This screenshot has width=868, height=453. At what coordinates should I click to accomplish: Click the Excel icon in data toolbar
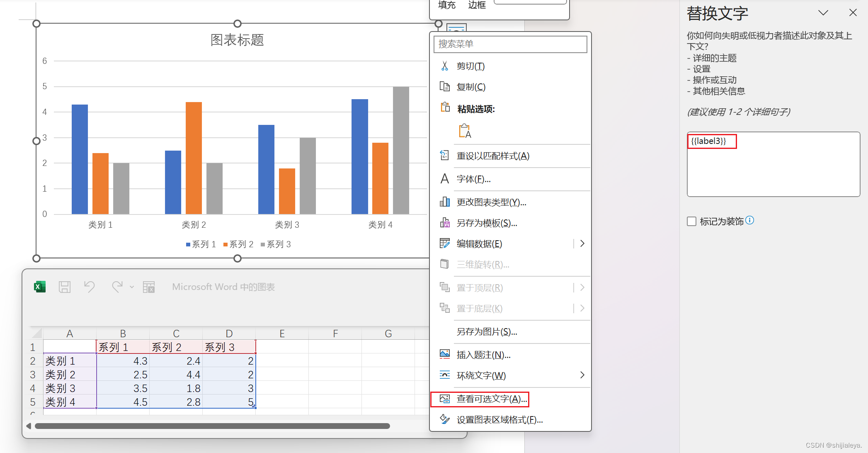click(x=40, y=287)
